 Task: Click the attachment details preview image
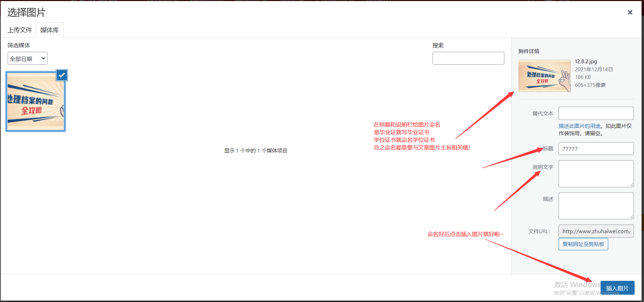click(x=544, y=76)
